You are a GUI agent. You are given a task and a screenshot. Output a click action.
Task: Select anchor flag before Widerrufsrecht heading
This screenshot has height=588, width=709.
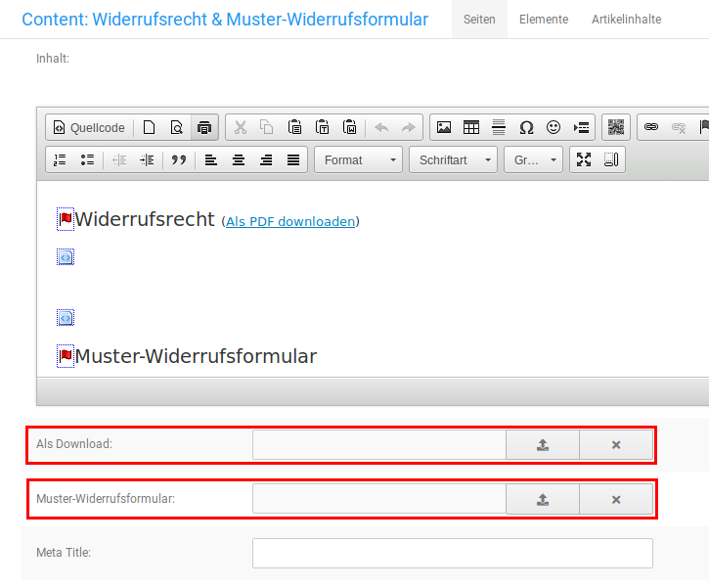66,219
